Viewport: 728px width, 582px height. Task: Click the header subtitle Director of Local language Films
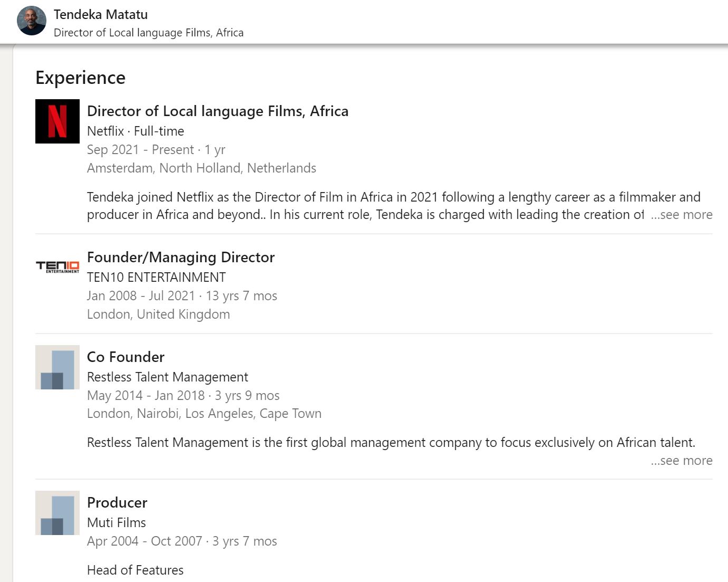pos(149,33)
